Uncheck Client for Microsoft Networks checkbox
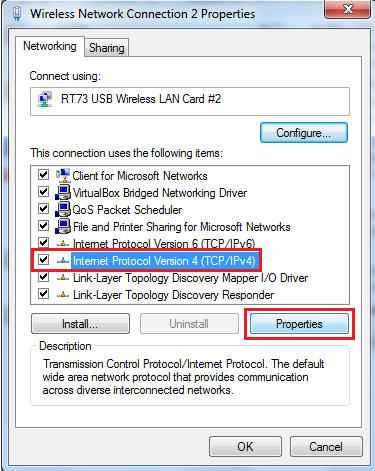This screenshot has width=375, height=471. point(43,175)
